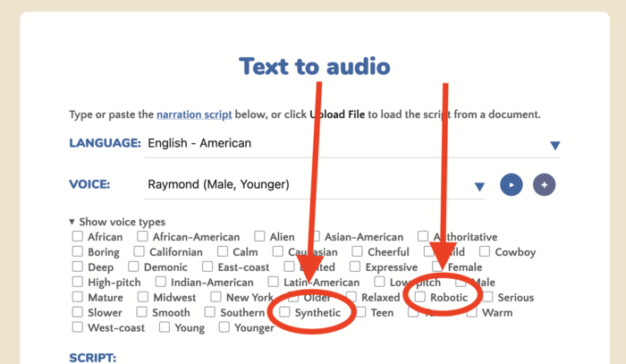Toggle the Serious voice type checkbox
626x364 pixels.
point(487,297)
